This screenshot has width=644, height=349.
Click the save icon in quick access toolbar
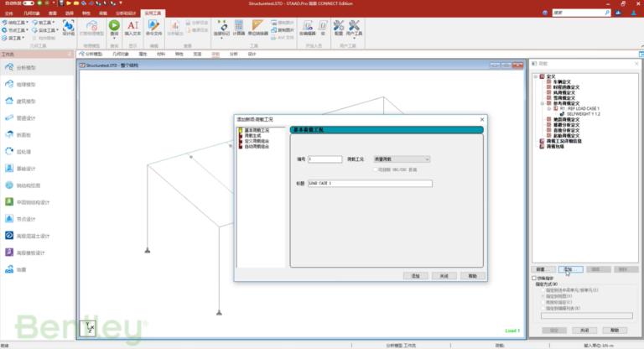[61, 3]
